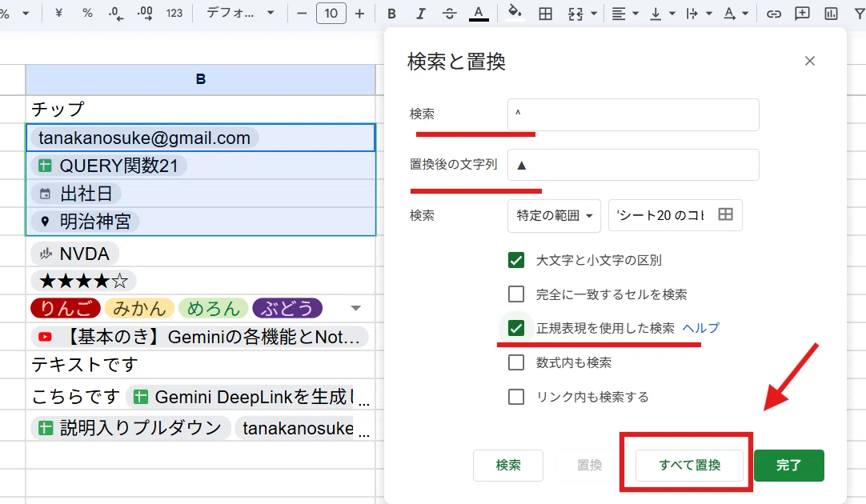Viewport: 866px width, 504px height.
Task: Click the ぶどう dropdown chip
Action: pos(287,309)
